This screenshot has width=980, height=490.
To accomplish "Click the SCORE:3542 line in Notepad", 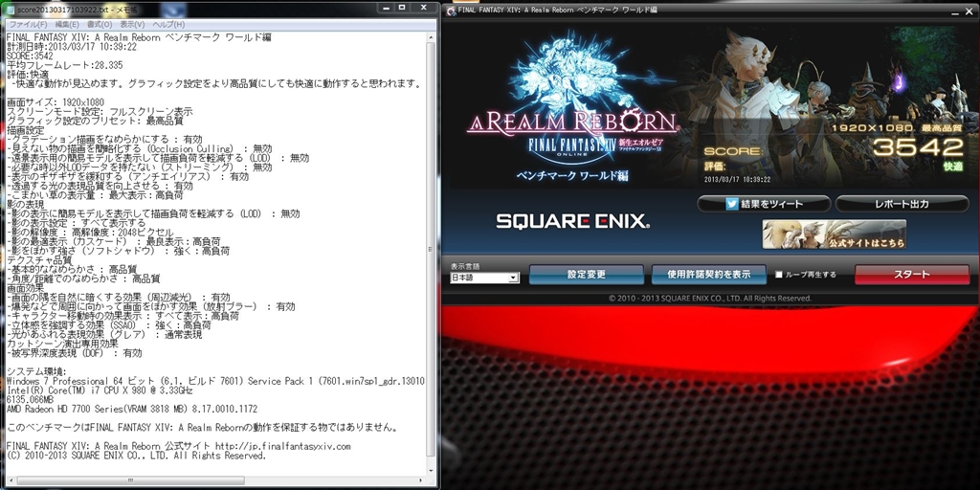I will (x=30, y=56).
